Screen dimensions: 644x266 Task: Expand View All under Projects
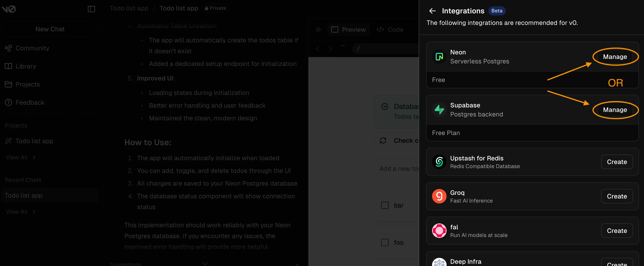click(x=20, y=157)
